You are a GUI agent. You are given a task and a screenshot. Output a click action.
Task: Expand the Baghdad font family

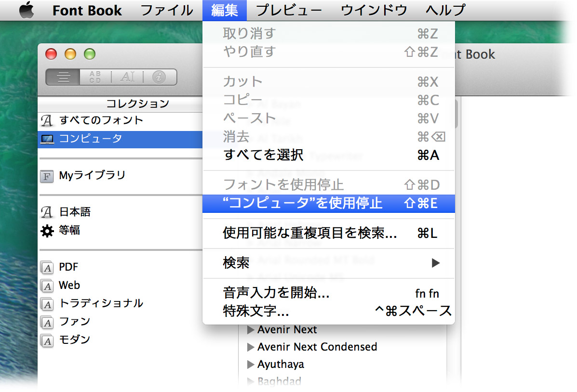251,381
